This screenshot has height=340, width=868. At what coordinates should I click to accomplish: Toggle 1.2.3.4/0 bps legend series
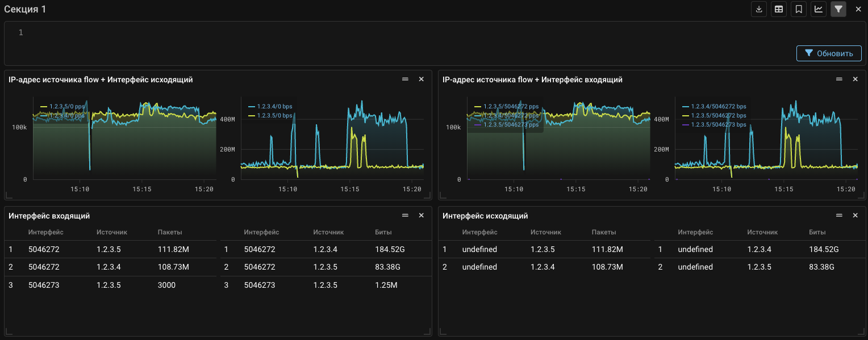point(272,107)
